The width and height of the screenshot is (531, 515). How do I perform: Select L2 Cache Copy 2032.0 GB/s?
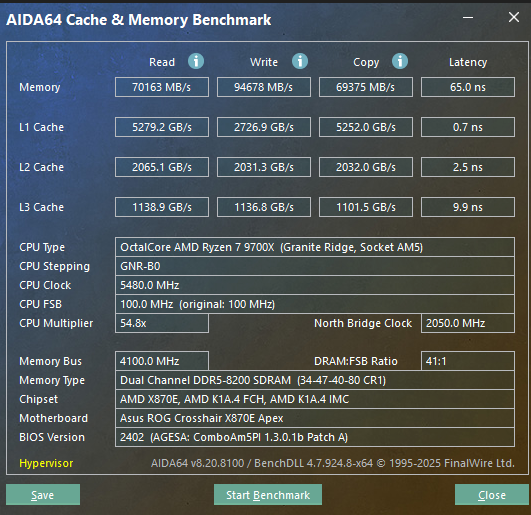click(x=366, y=167)
